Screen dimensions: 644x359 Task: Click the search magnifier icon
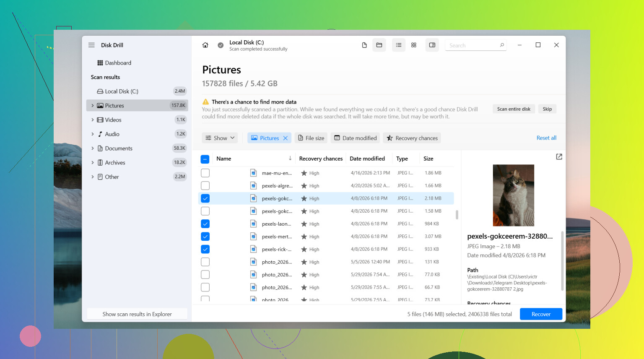click(502, 45)
